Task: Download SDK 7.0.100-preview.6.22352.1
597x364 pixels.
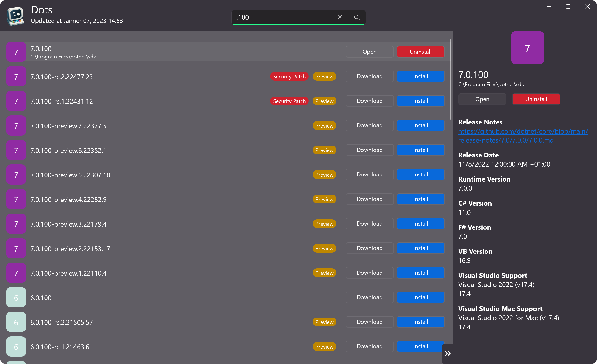Action: tap(369, 150)
